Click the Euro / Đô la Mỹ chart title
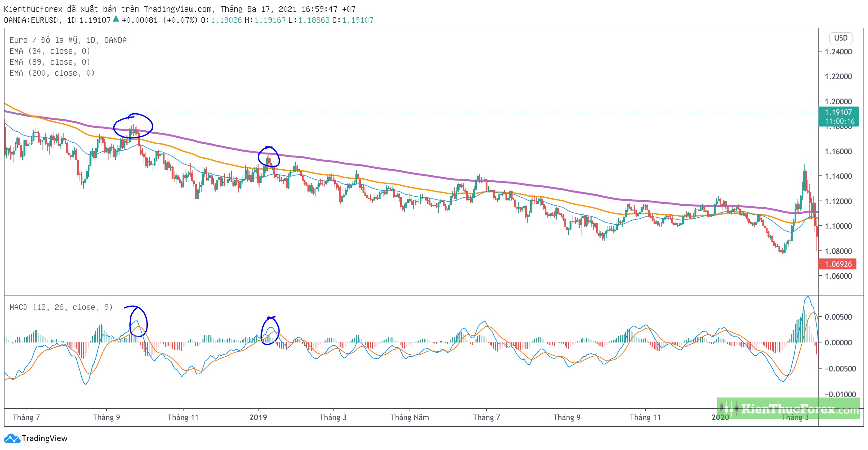Viewport: 868px width, 450px height. pos(68,40)
